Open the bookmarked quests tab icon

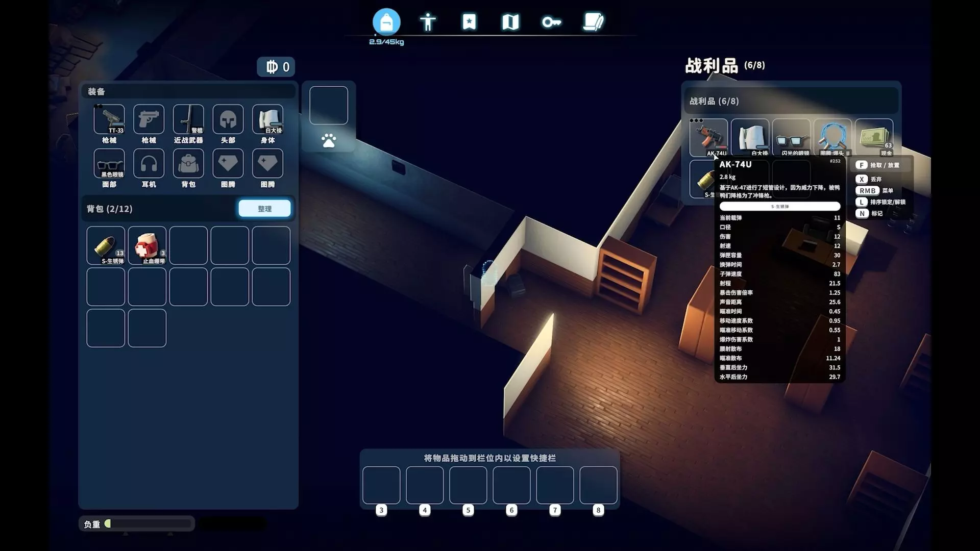469,22
